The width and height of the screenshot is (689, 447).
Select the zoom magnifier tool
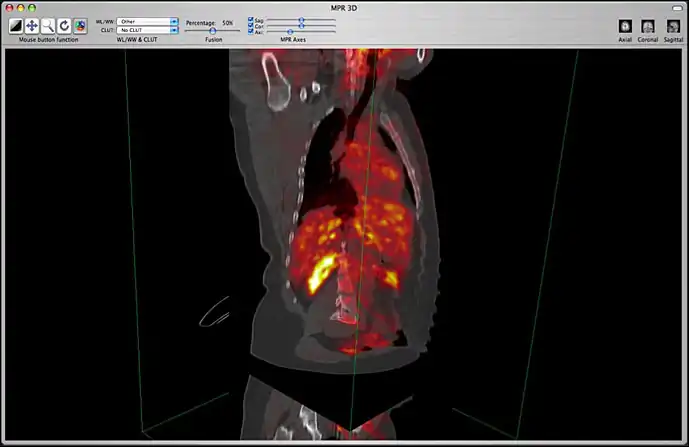click(48, 25)
